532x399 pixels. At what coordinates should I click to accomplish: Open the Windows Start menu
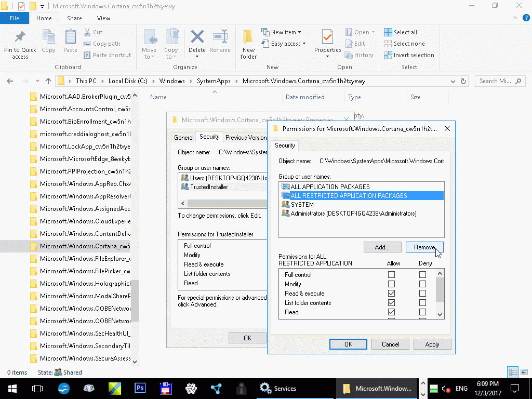pyautogui.click(x=12, y=389)
